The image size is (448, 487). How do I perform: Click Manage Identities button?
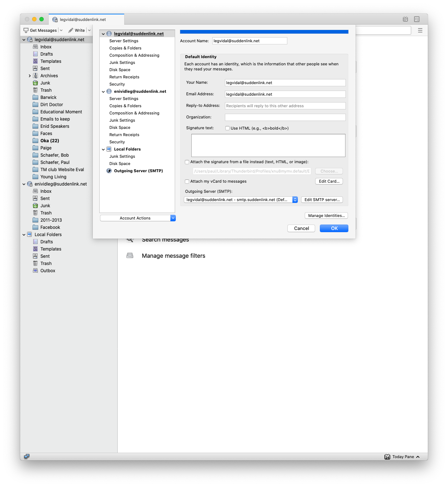click(x=326, y=216)
